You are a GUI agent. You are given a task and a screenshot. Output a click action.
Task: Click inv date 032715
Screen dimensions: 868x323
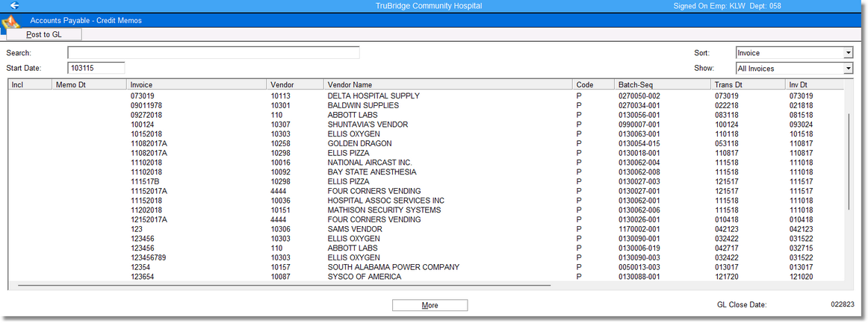tap(801, 248)
